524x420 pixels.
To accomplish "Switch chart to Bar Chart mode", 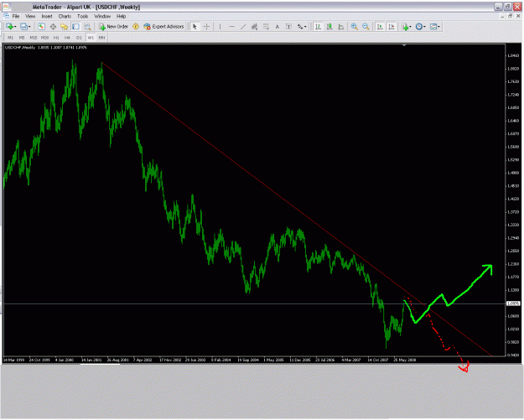I will [318, 27].
